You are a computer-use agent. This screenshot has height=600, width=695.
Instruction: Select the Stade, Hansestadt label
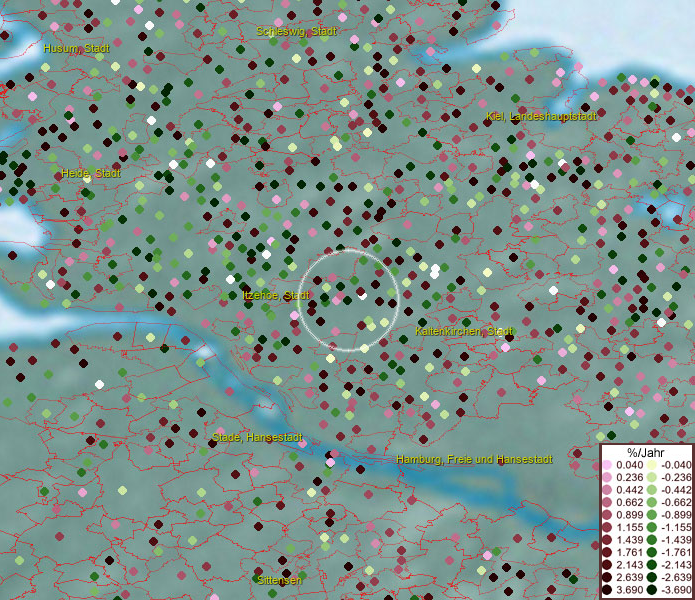(x=257, y=437)
